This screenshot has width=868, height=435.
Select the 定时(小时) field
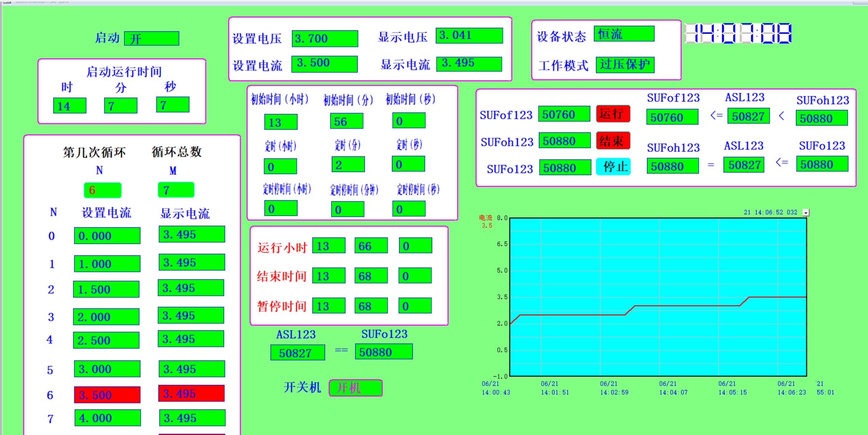(x=280, y=166)
